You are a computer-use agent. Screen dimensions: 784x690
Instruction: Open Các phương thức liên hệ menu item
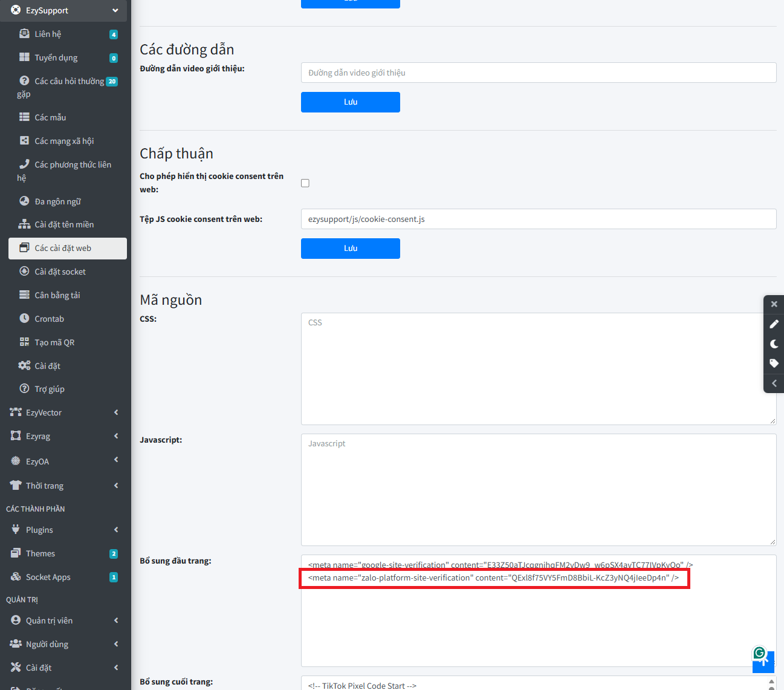68,171
